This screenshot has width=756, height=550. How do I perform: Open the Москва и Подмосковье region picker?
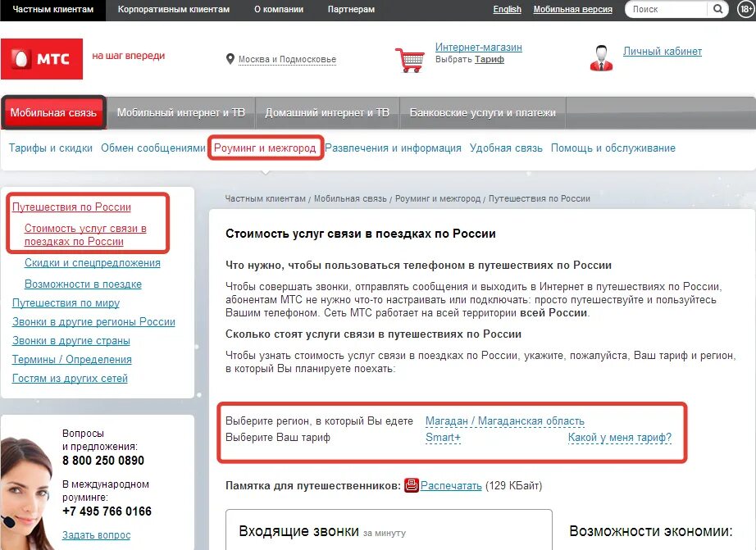287,59
